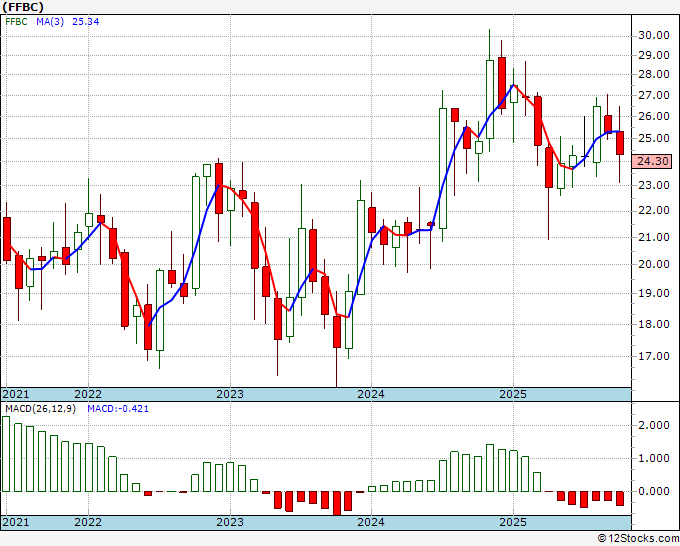The image size is (680, 546).
Task: Click the 20.00 price axis label
Action: [x=654, y=264]
